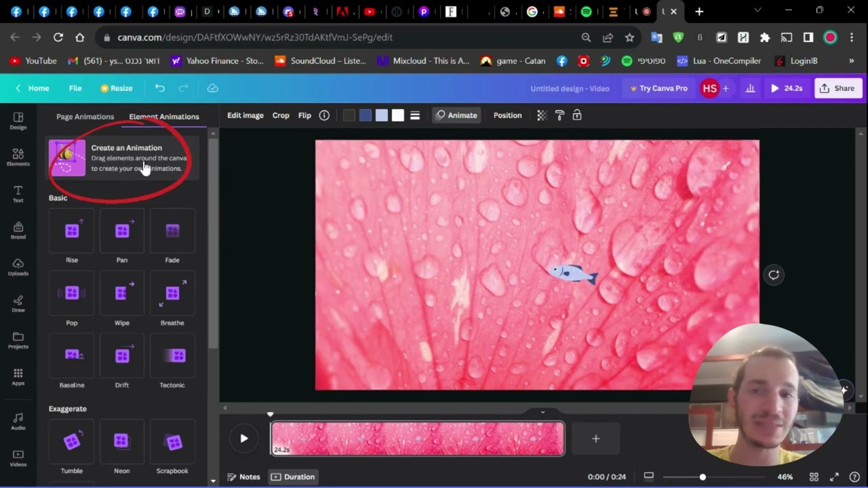Click the cloud save status icon
Image resolution: width=868 pixels, height=488 pixels.
coord(212,88)
